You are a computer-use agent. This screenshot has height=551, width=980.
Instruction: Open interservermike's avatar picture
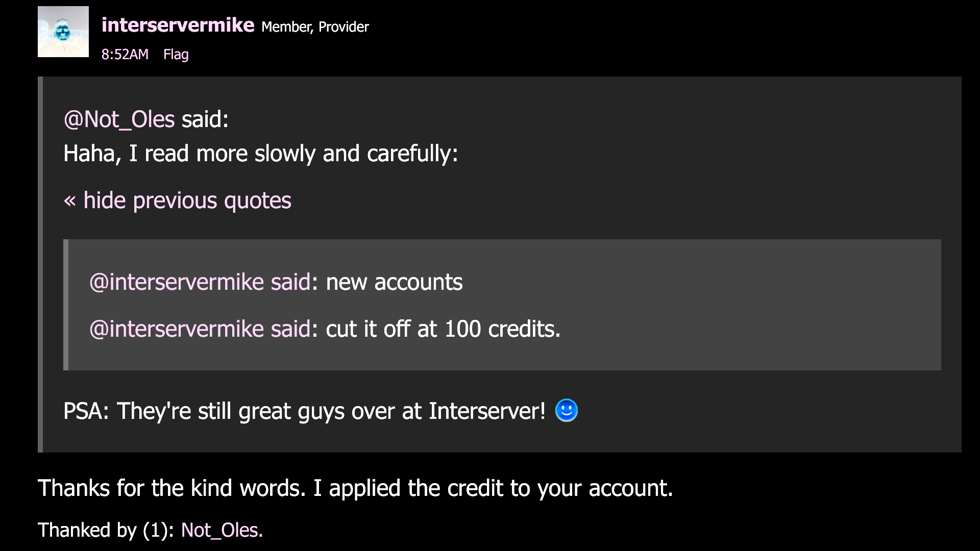click(x=63, y=32)
